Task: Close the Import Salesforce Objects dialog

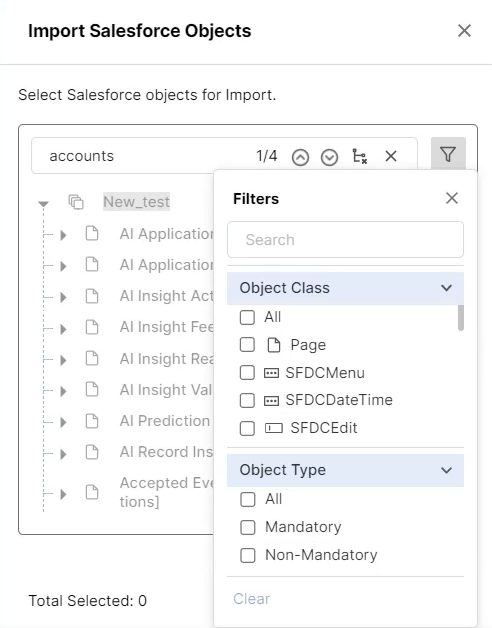Action: 464,31
